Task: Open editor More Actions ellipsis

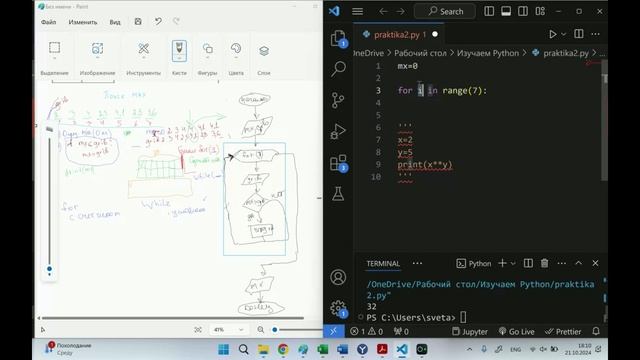Action: (x=596, y=34)
